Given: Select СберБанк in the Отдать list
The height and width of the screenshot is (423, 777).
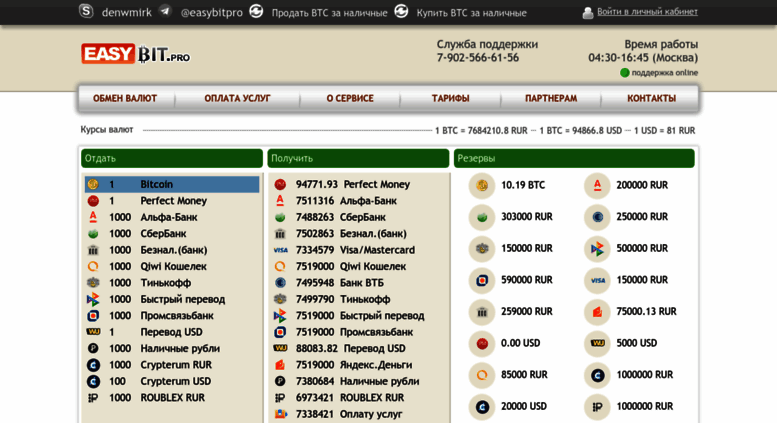Looking at the screenshot, I should 172,233.
